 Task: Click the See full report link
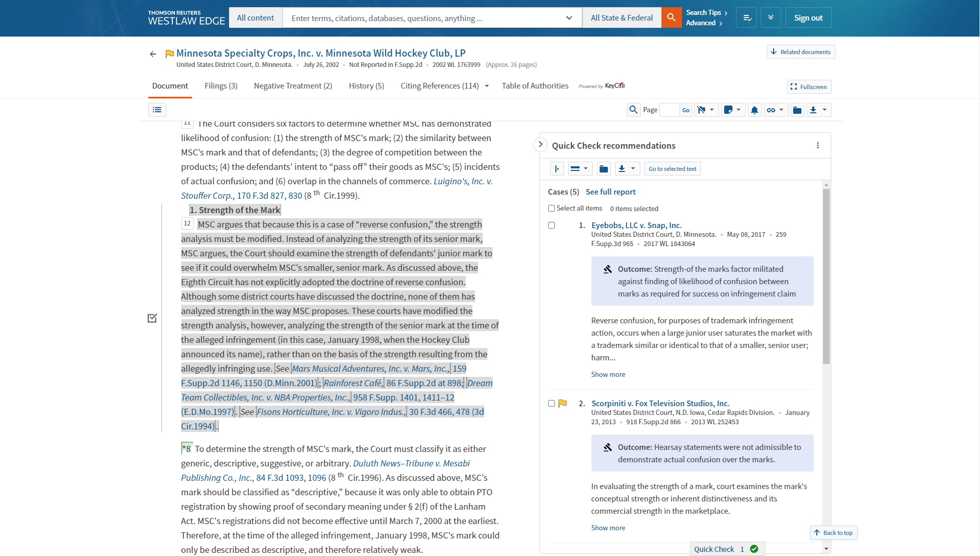[x=610, y=192]
